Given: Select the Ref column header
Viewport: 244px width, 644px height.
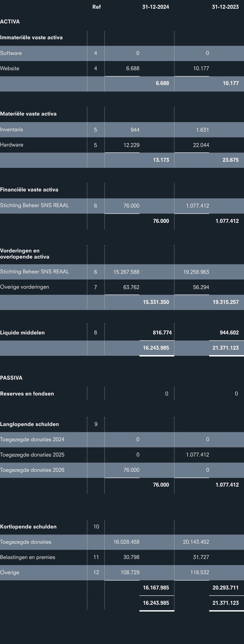Looking at the screenshot, I should pyautogui.click(x=96, y=7).
